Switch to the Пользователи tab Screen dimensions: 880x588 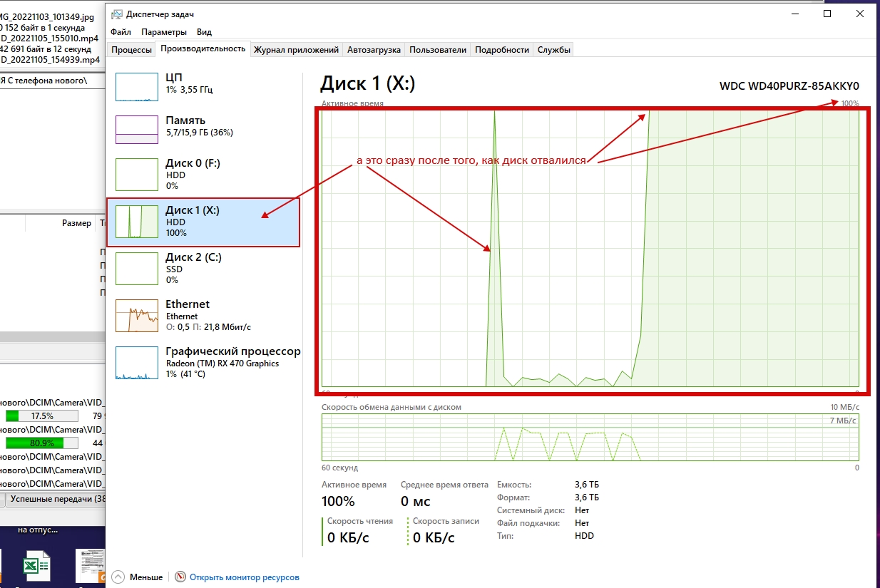tap(438, 50)
